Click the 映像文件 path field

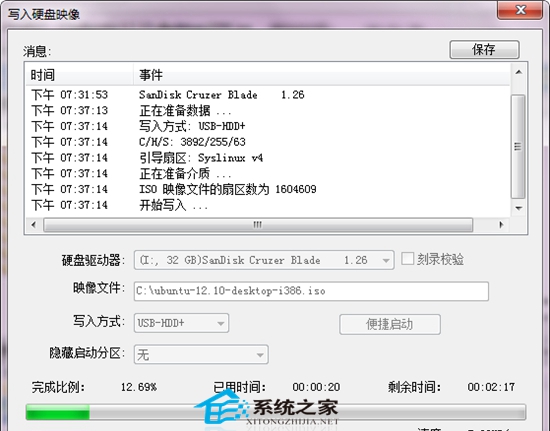(311, 291)
